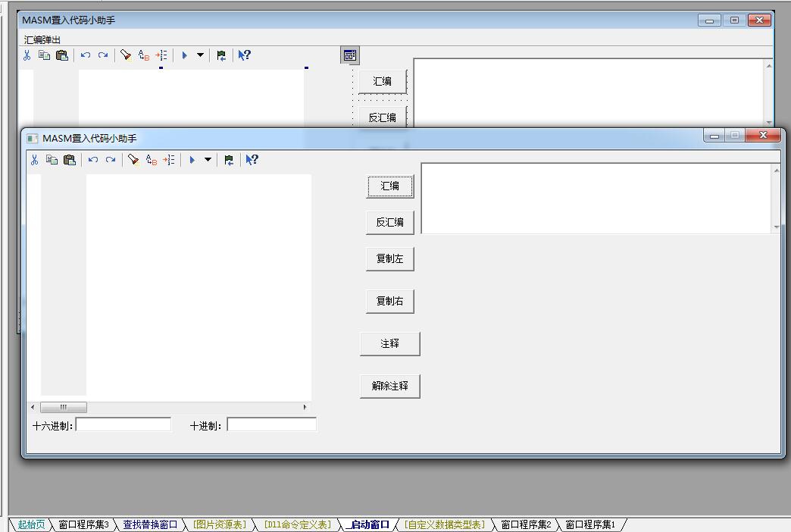Open the 查找替换窗口 tab
This screenshot has width=791, height=532.
(150, 525)
